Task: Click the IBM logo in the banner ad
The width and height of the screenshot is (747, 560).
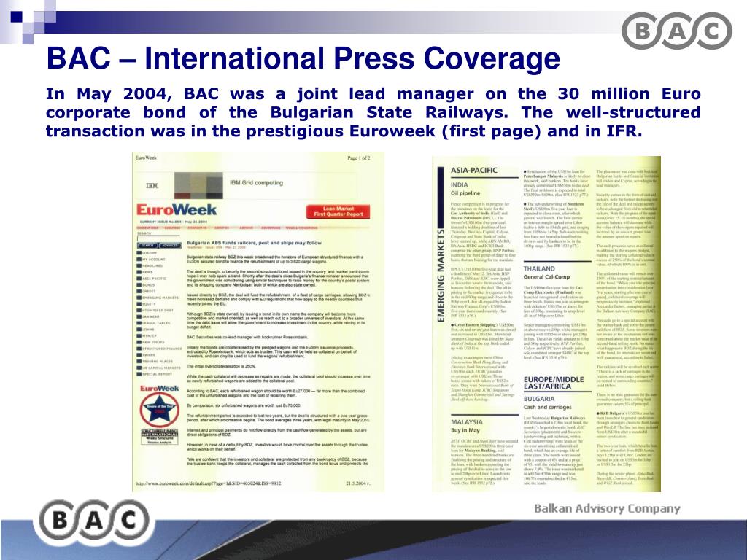Action: (152, 186)
